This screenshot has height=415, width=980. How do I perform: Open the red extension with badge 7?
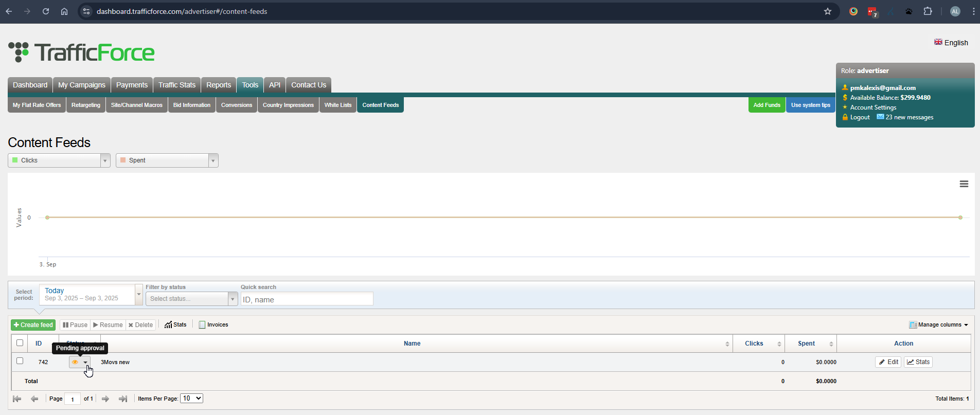872,12
